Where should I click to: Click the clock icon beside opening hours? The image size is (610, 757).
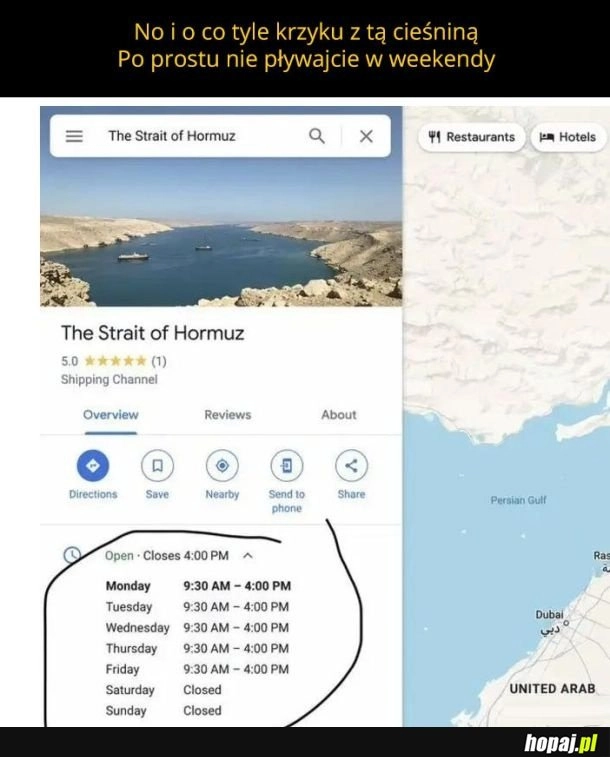72,555
